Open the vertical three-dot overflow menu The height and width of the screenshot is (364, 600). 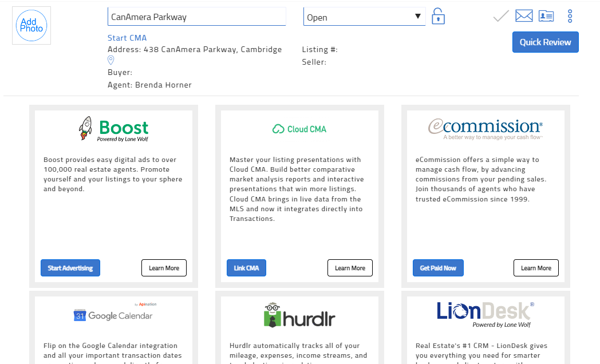coord(570,16)
